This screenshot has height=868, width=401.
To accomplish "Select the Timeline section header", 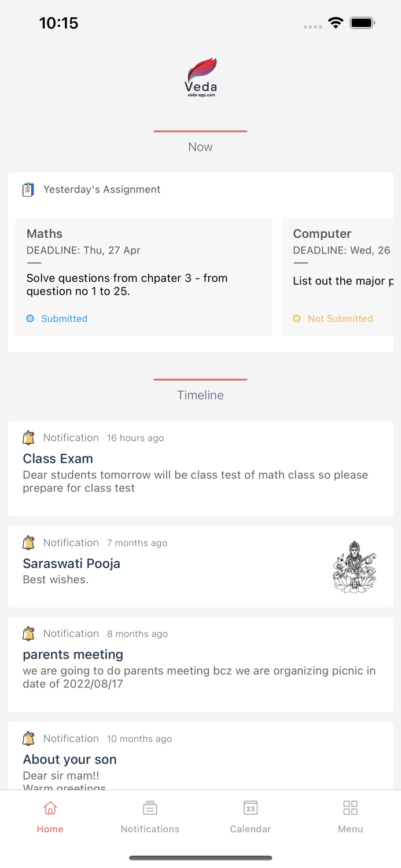I will point(200,395).
